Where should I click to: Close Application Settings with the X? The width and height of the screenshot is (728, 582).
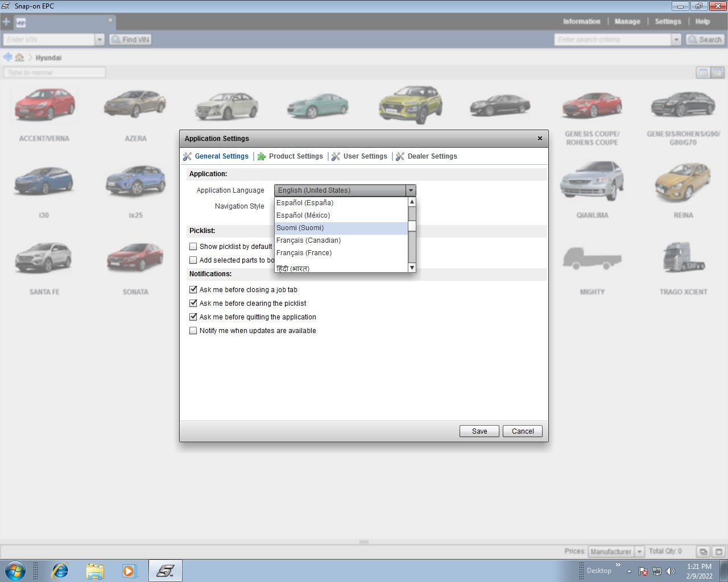point(540,138)
